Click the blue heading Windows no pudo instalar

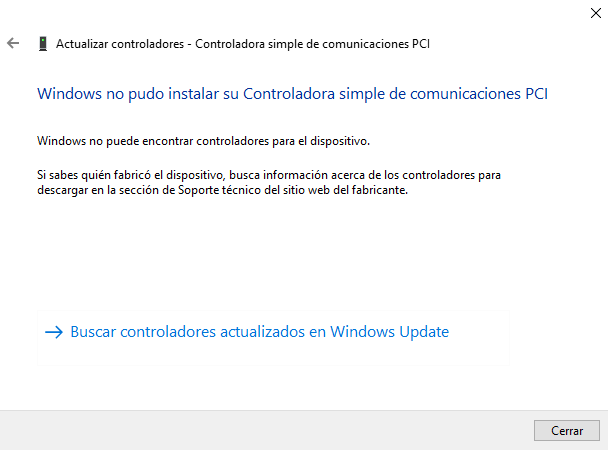(292, 94)
